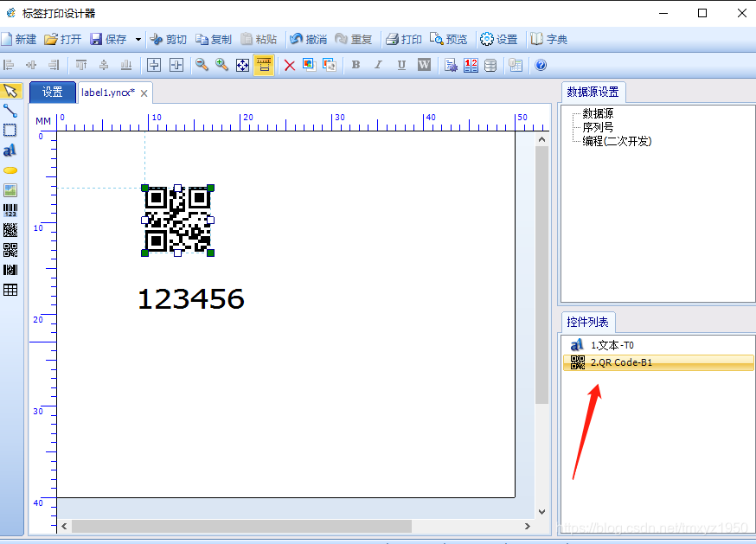The height and width of the screenshot is (544, 756).
Task: Select 2.QR Code-B1 in control list
Action: click(658, 362)
